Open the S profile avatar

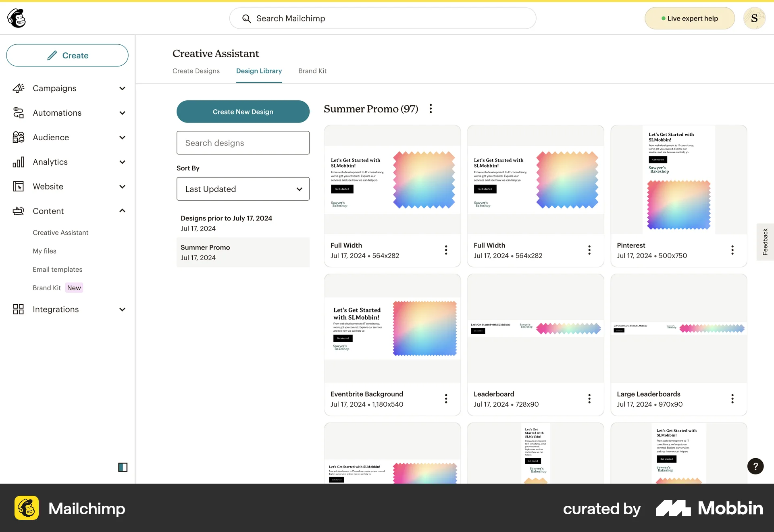(754, 18)
